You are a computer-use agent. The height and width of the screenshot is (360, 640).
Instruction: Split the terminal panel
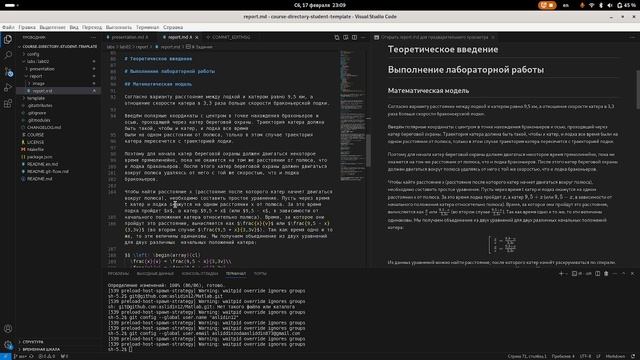[x=598, y=273]
